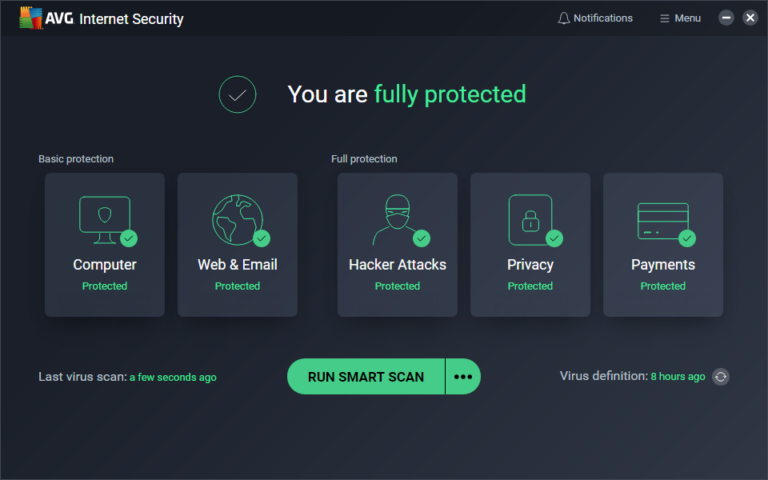The width and height of the screenshot is (768, 480).
Task: Click the 'a few seconds ago' scan link
Action: click(x=173, y=378)
